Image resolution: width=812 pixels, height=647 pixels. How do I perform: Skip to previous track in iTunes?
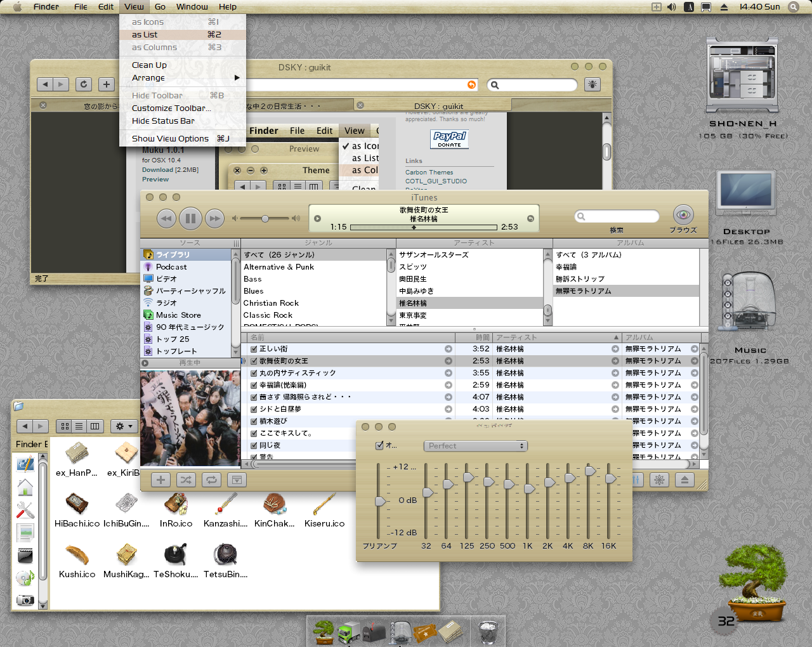(166, 219)
